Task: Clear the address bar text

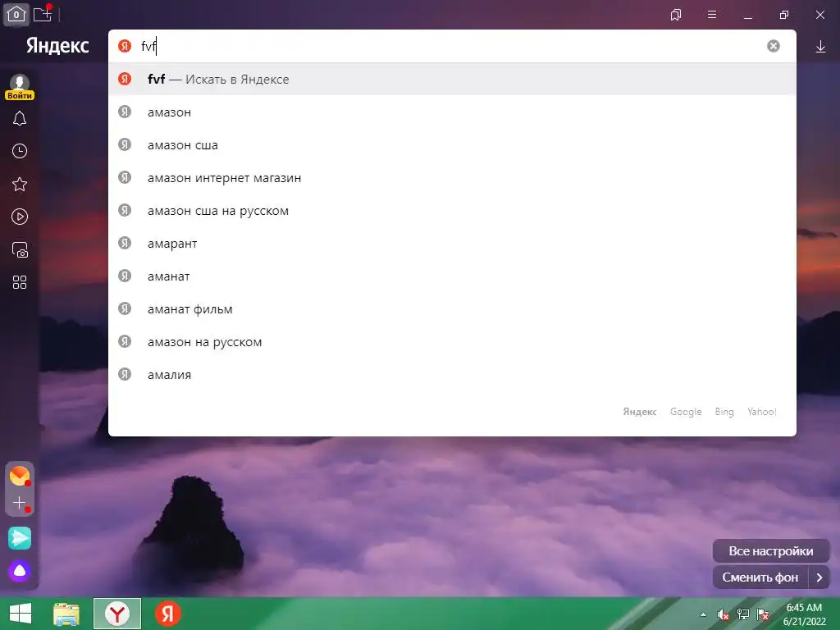Action: [x=773, y=46]
